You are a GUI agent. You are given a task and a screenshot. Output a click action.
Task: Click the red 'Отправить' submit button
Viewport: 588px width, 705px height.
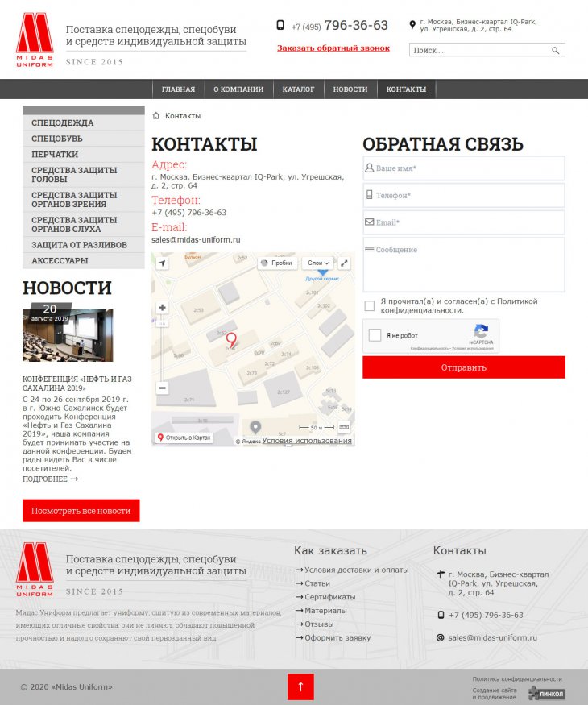click(x=463, y=367)
